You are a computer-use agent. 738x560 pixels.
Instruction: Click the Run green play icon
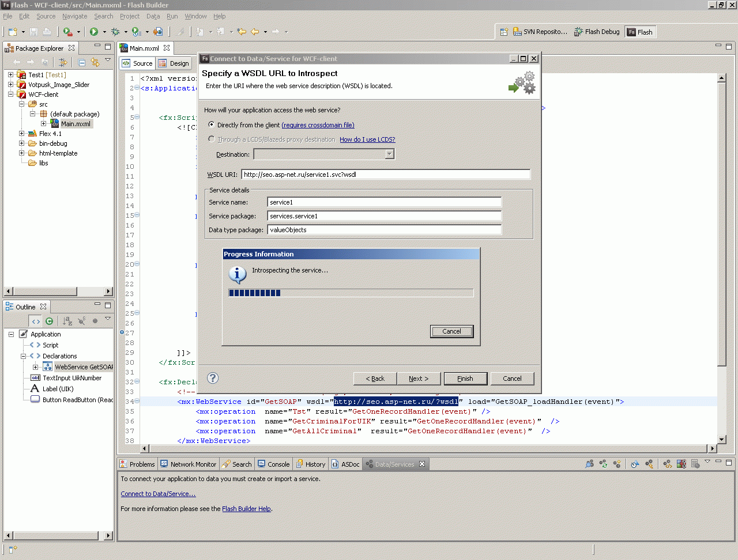click(x=94, y=32)
